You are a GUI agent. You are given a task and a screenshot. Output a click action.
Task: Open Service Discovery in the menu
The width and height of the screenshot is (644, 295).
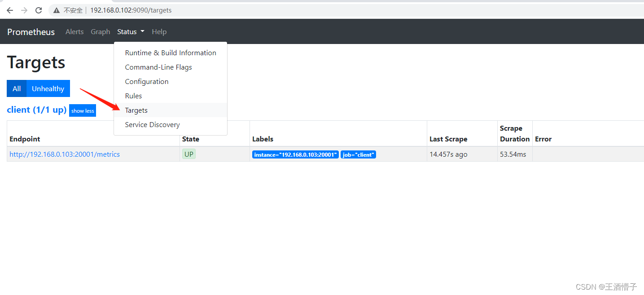click(171, 125)
